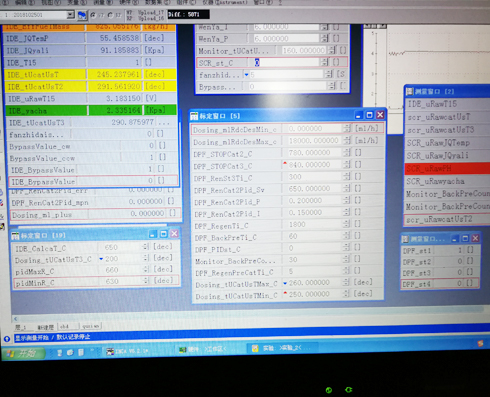Open the Dosing_tUCatUsT3_C value dropdown marker

101,259
